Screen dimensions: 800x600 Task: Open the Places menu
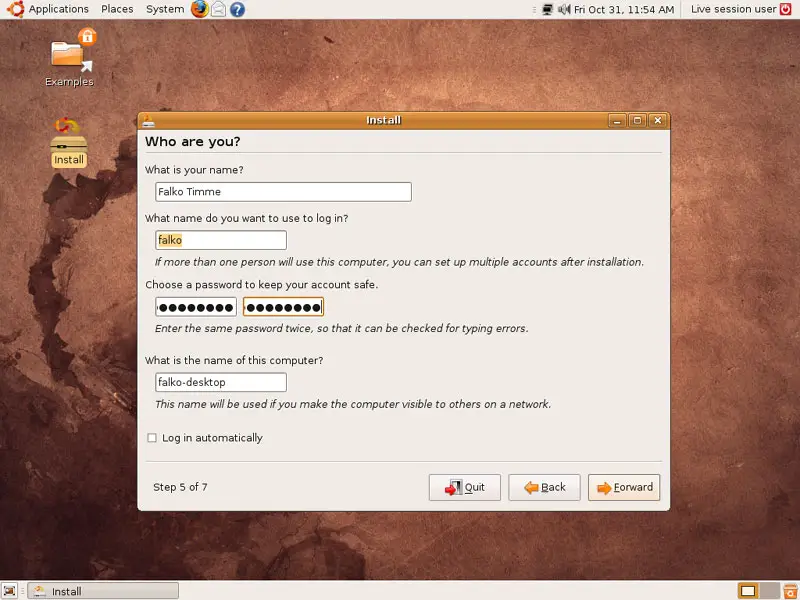coord(117,9)
